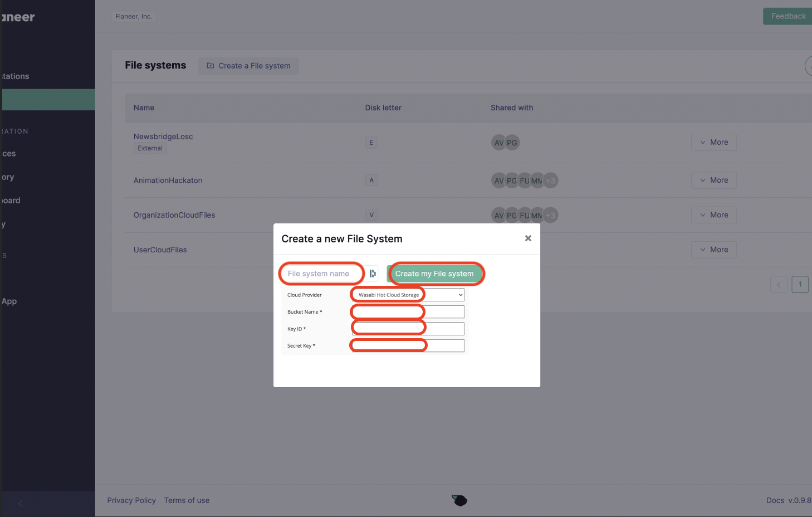Screen dimensions: 812x517
Task: Click the Key ID input field
Action: point(408,329)
